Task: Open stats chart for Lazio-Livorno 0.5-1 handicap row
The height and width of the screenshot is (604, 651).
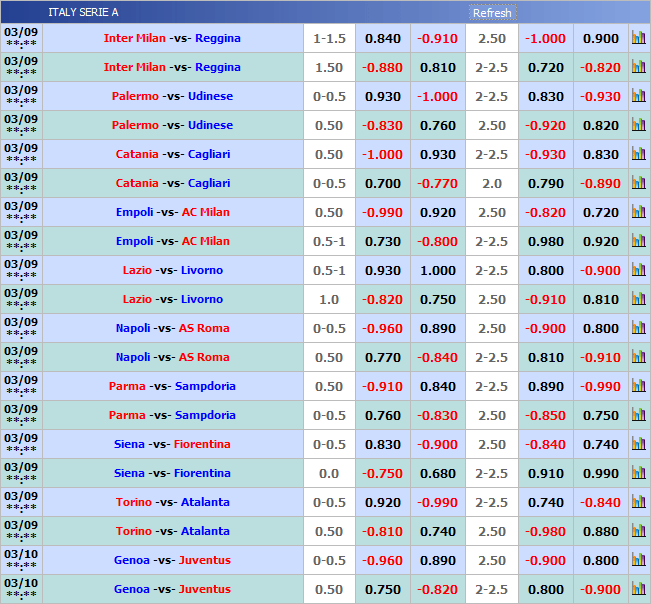Action: tap(639, 270)
